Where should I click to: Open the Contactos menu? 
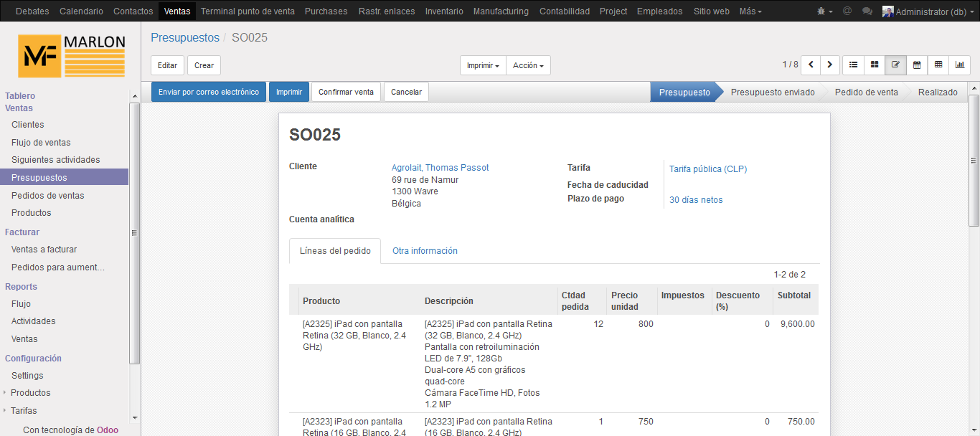tap(133, 11)
